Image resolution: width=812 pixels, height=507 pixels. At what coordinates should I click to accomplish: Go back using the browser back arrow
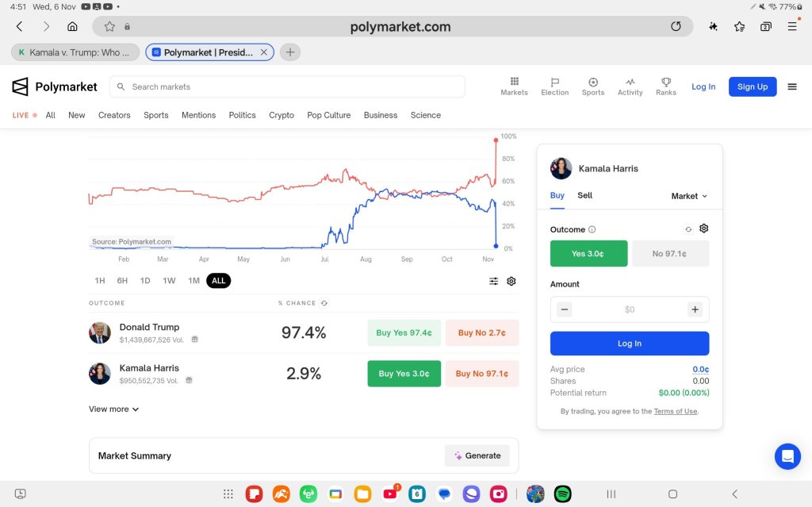pyautogui.click(x=20, y=26)
